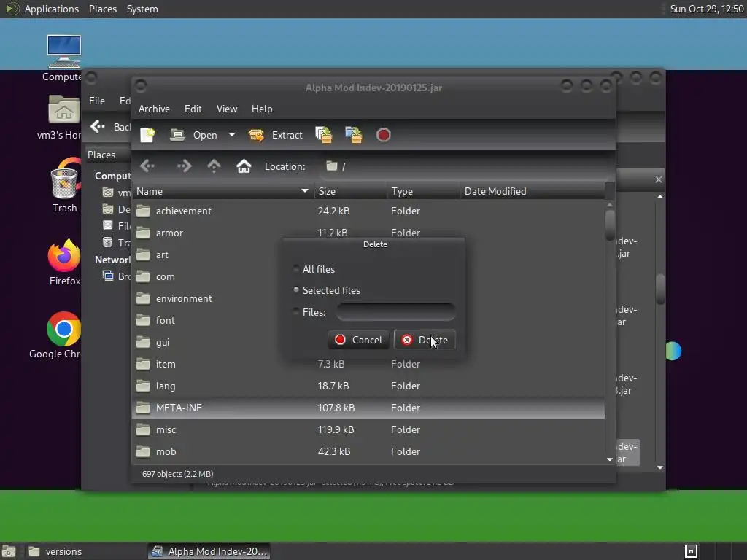The image size is (747, 560).
Task: Select the All files radio option
Action: [x=296, y=269]
